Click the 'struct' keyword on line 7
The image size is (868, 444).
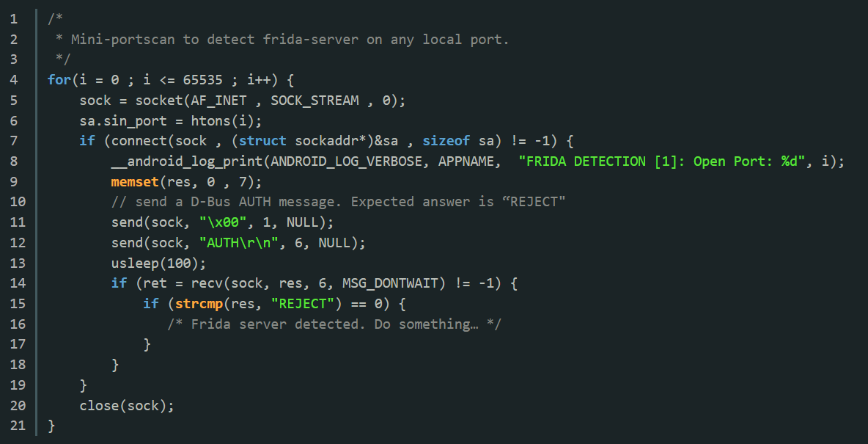coord(262,141)
